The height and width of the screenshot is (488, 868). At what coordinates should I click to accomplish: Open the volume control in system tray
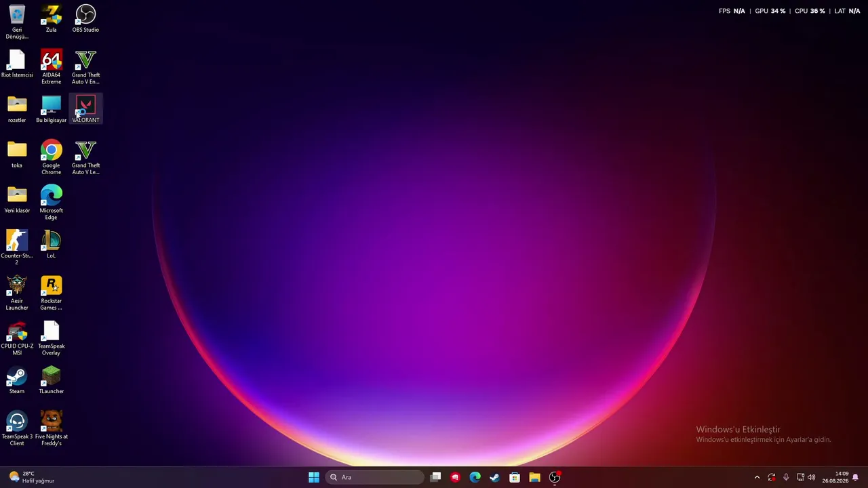(x=812, y=477)
